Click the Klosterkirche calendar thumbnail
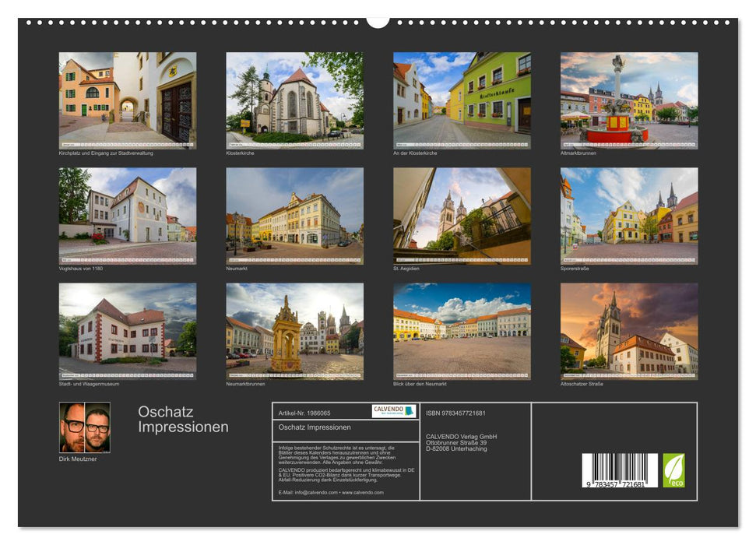The image size is (756, 545). coord(294,100)
